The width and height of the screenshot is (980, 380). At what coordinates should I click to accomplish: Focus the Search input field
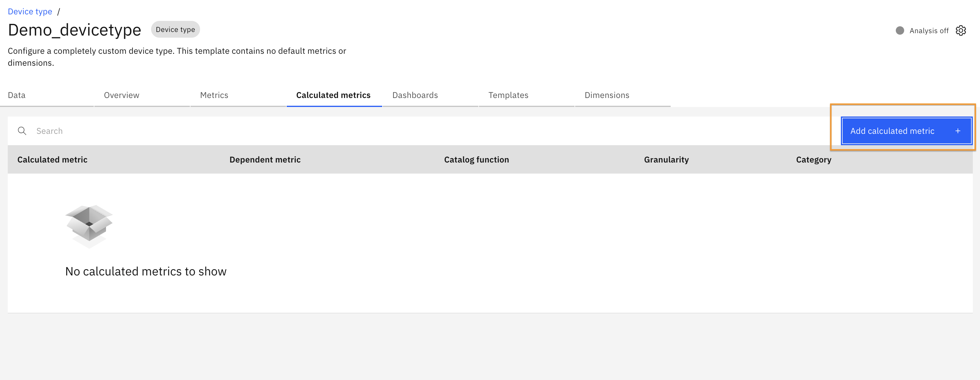pyautogui.click(x=424, y=131)
